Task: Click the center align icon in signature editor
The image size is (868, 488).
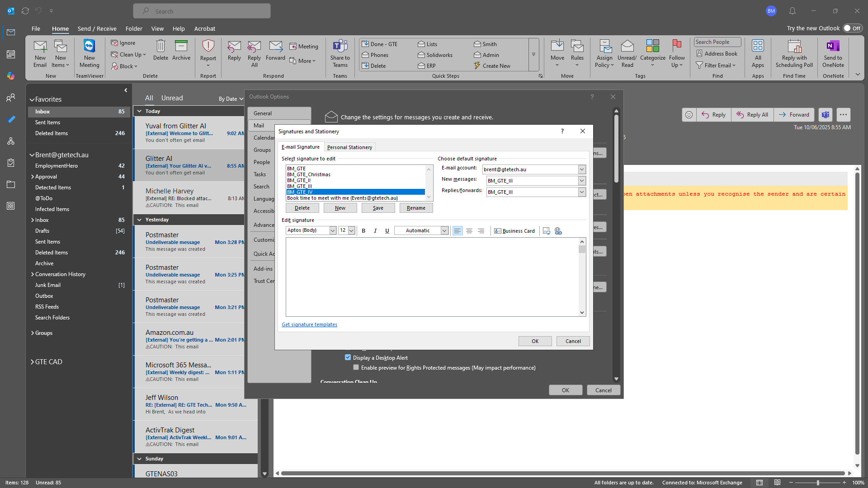Action: [x=469, y=231]
